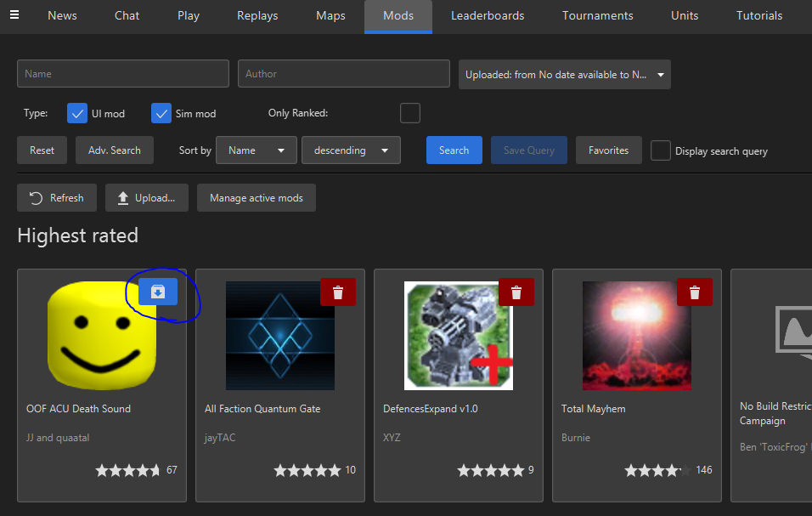The width and height of the screenshot is (812, 516).
Task: Click the author name jayTAC
Action: (220, 438)
